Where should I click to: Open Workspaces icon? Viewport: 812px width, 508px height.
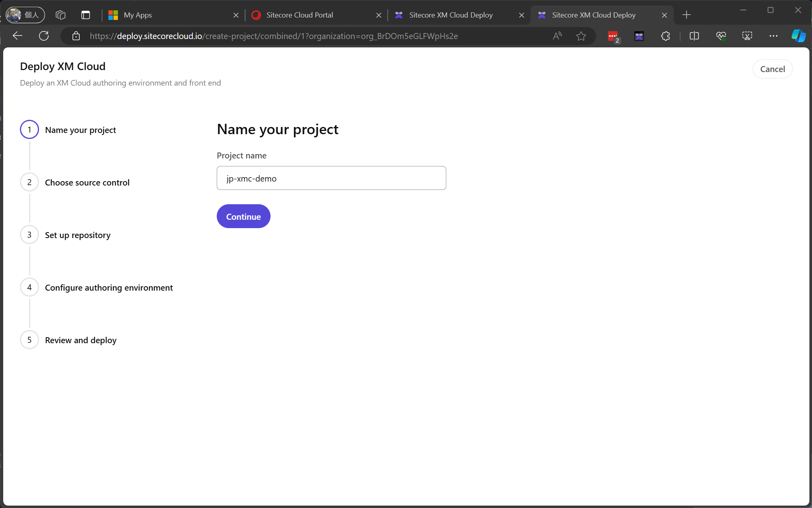click(61, 15)
